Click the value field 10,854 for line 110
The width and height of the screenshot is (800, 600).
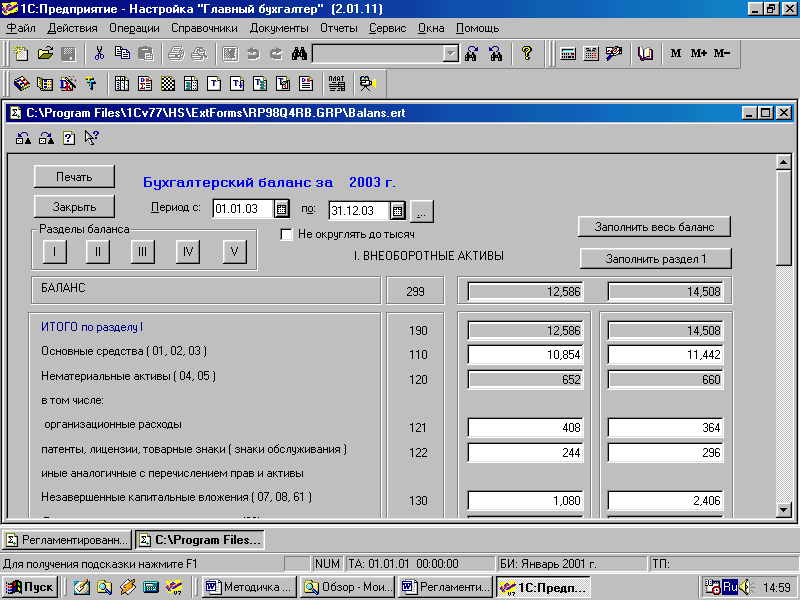tap(525, 355)
